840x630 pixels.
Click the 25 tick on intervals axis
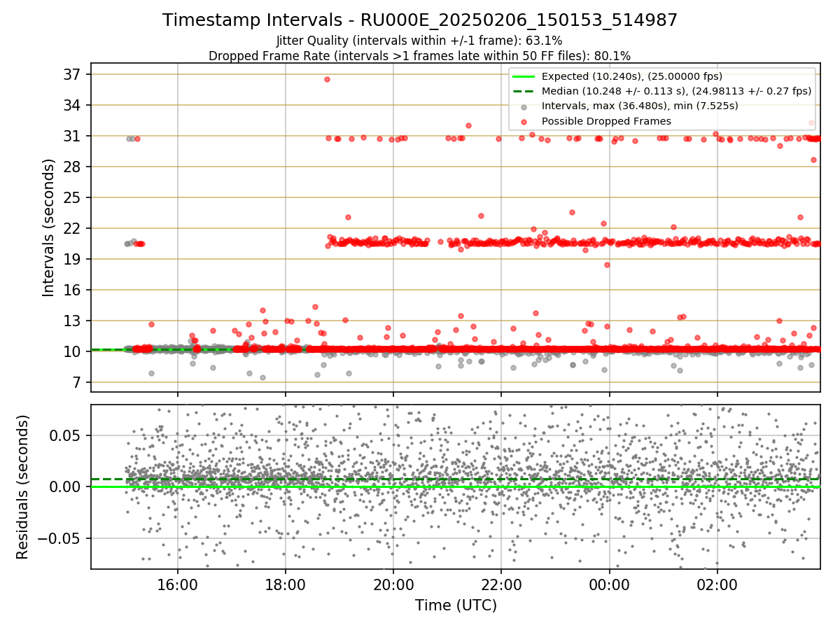pyautogui.click(x=73, y=197)
